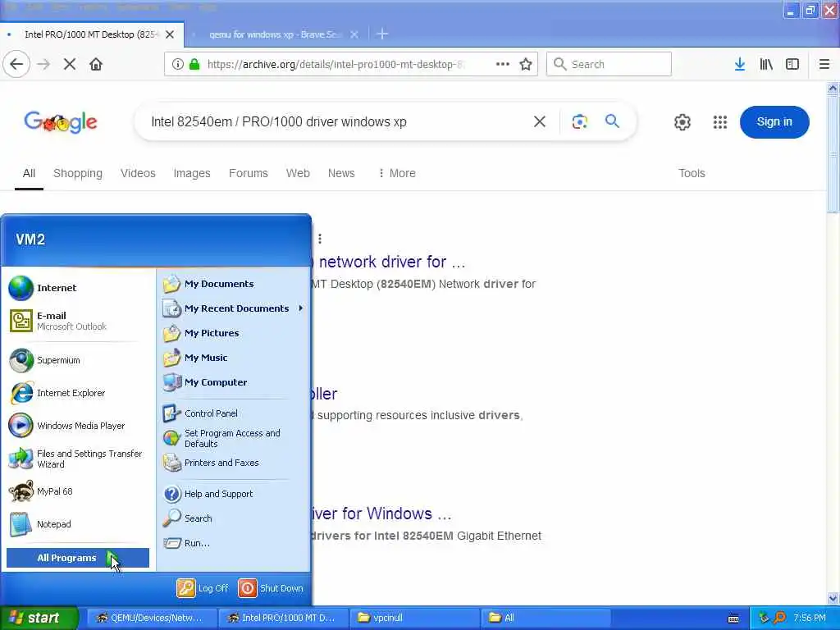Expand My Recent Documents submenu
Screen dimensions: 840x630
[x=233, y=308]
